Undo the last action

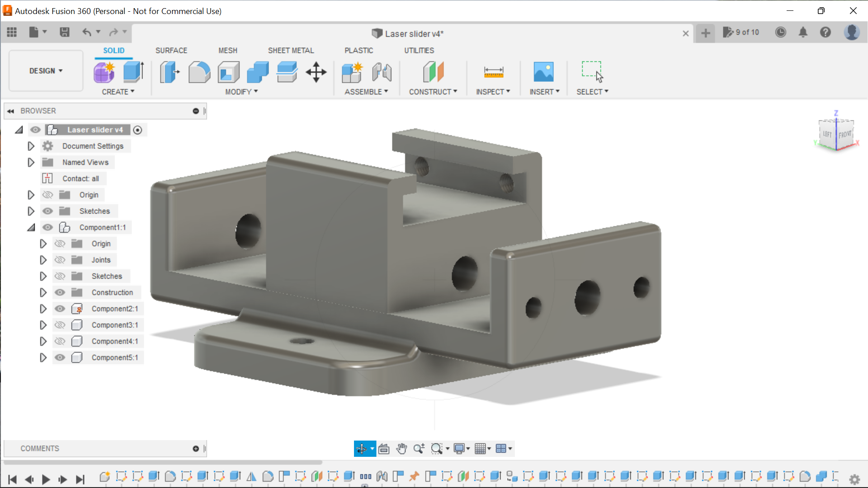87,32
